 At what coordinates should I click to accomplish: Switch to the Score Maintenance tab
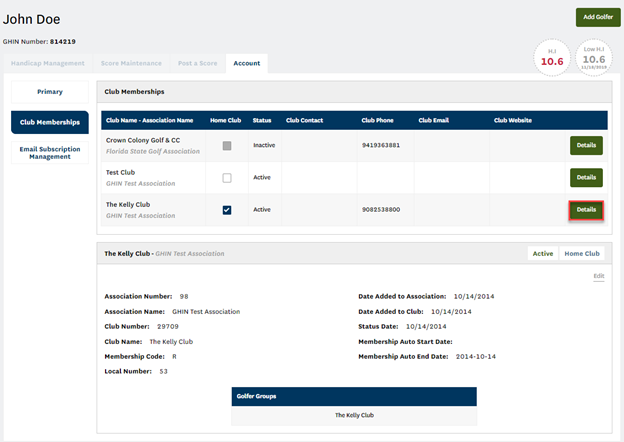[132, 63]
